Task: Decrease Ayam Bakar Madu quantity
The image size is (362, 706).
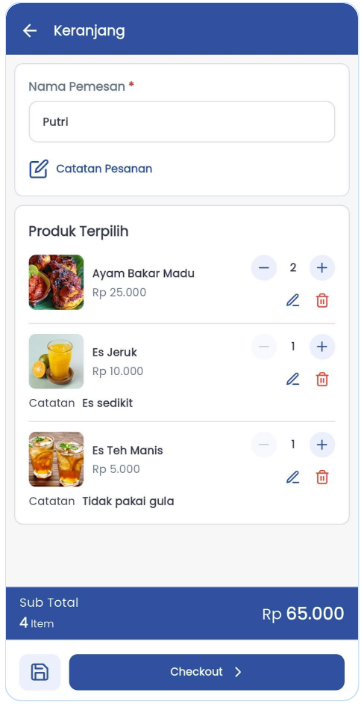Action: [x=264, y=268]
